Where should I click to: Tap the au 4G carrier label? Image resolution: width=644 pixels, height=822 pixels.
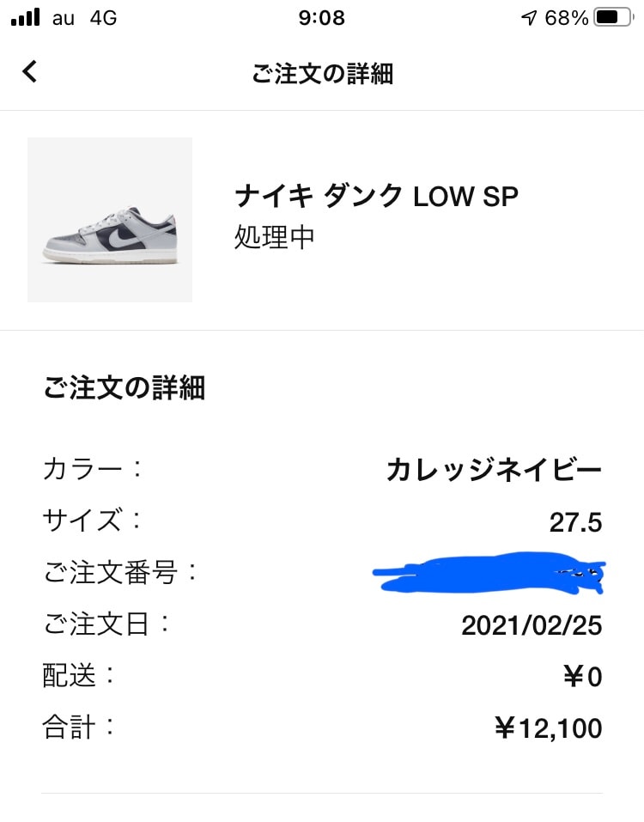84,18
